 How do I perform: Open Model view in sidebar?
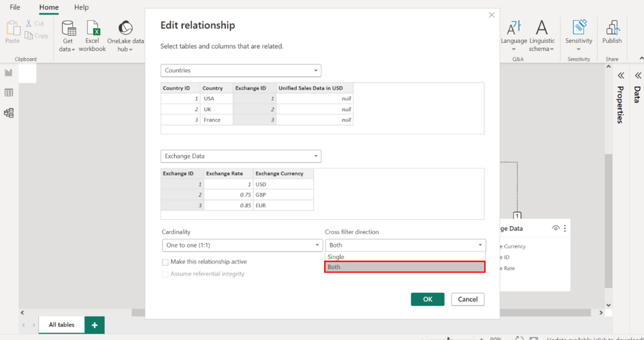pyautogui.click(x=9, y=113)
